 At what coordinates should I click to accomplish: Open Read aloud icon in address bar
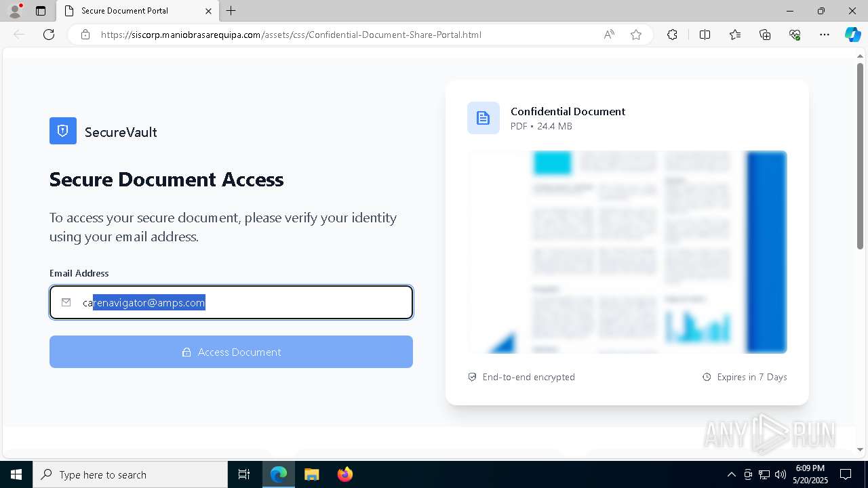pyautogui.click(x=609, y=35)
